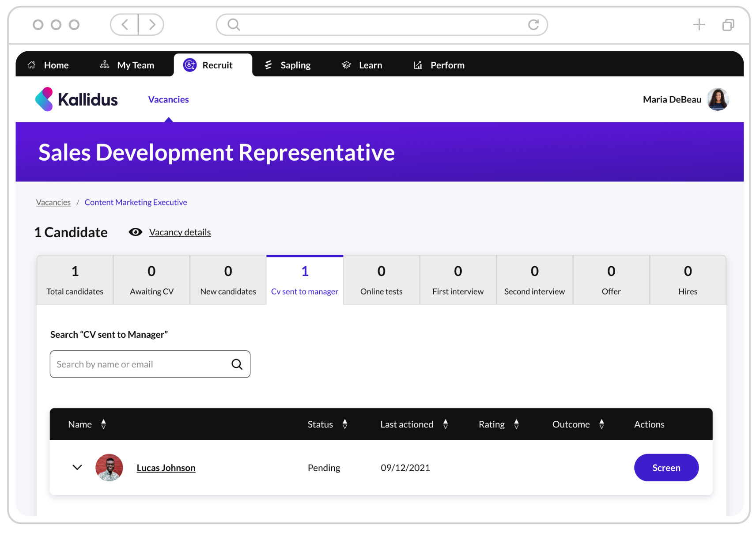Click the Actions column header

click(649, 424)
